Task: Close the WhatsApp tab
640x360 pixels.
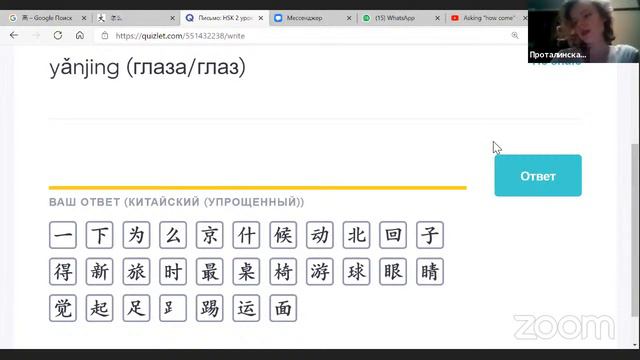Action: click(438, 18)
